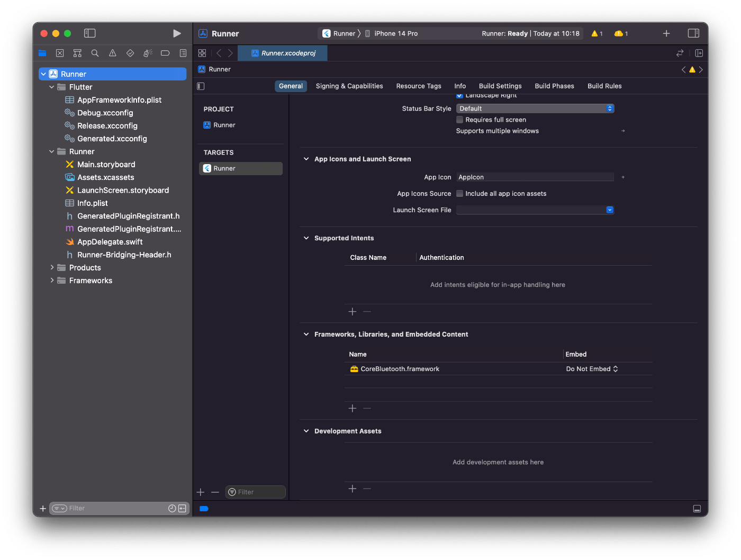Image resolution: width=741 pixels, height=560 pixels.
Task: Switch to Signing & Capabilities tab
Action: (x=349, y=86)
